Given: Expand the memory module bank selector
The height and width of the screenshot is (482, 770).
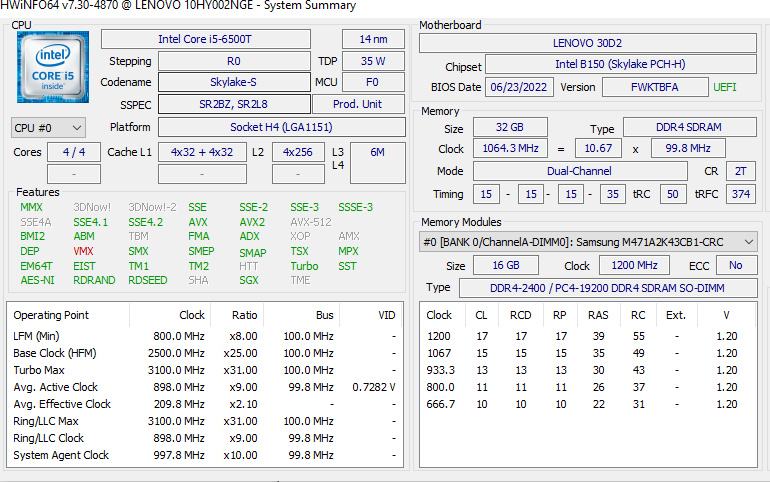Looking at the screenshot, I should click(x=588, y=242).
